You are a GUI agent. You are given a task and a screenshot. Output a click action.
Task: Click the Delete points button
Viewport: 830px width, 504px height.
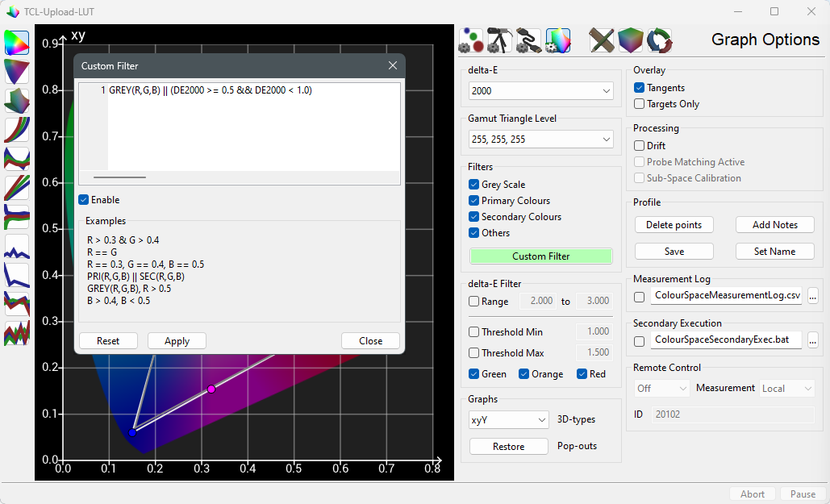674,225
